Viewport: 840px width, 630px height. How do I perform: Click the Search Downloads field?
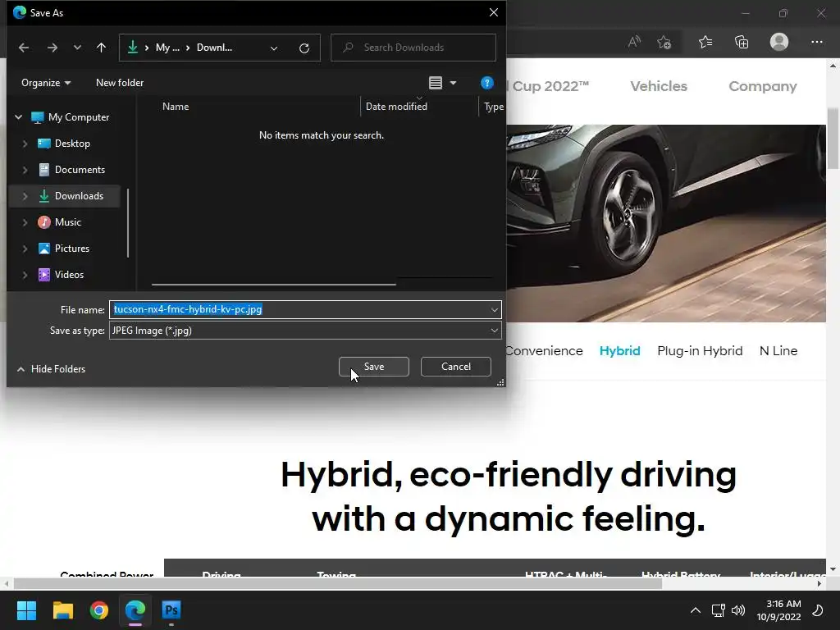point(413,48)
